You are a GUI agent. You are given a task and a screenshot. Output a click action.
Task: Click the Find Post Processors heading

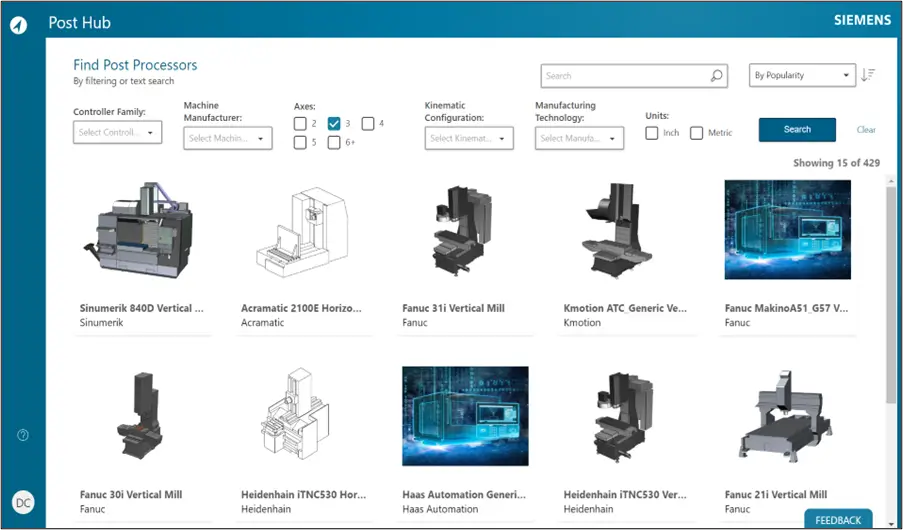point(135,65)
